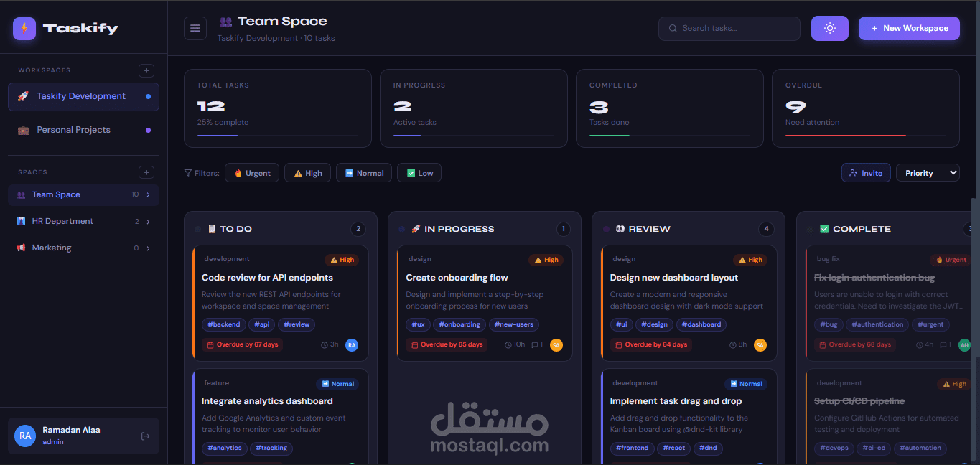The image size is (980, 465).
Task: Click the #tracking tag
Action: point(271,448)
